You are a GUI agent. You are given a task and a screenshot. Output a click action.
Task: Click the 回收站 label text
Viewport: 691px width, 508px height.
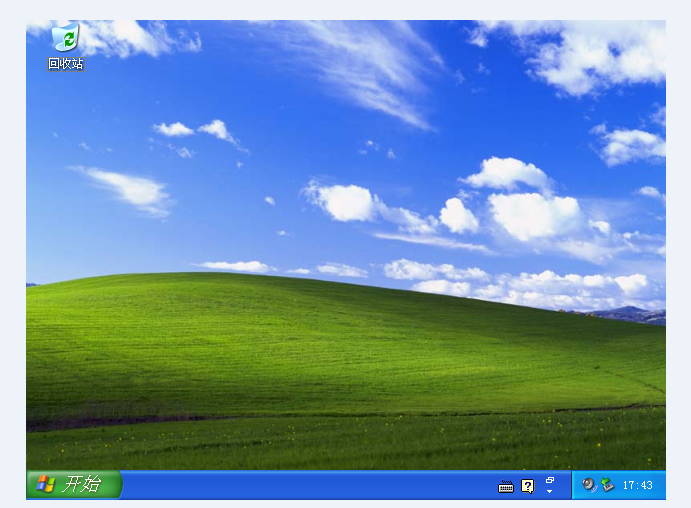[x=65, y=64]
